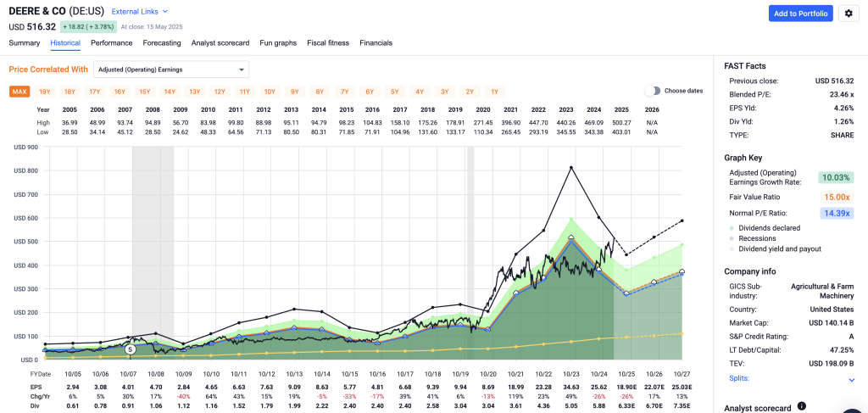This screenshot has height=413, width=868.
Task: Click the Add to Portfolio button
Action: click(800, 13)
